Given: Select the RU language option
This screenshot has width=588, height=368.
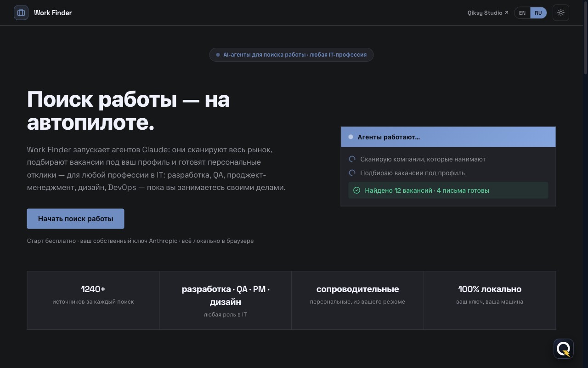Looking at the screenshot, I should (538, 13).
